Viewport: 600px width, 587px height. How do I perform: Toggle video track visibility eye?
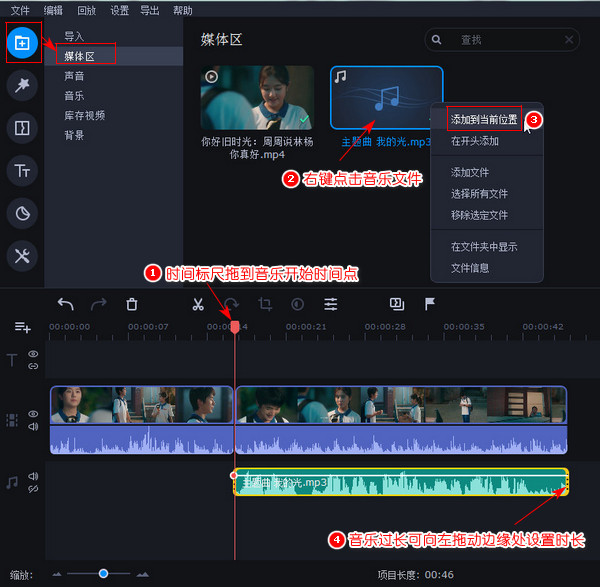33,414
